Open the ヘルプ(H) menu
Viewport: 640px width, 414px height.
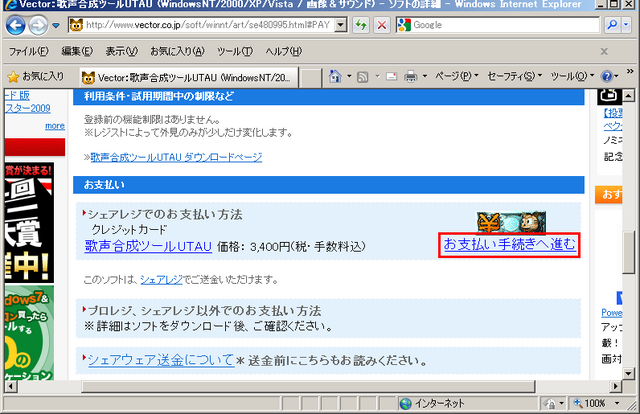[284, 51]
